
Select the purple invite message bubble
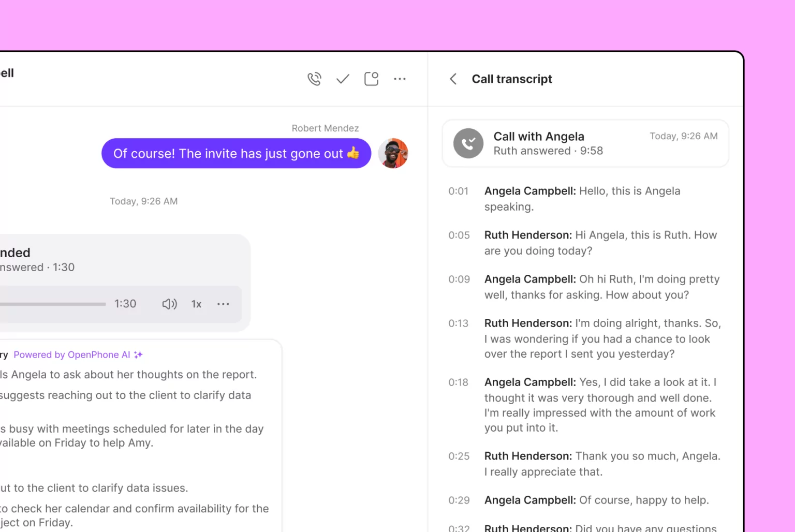(x=236, y=153)
